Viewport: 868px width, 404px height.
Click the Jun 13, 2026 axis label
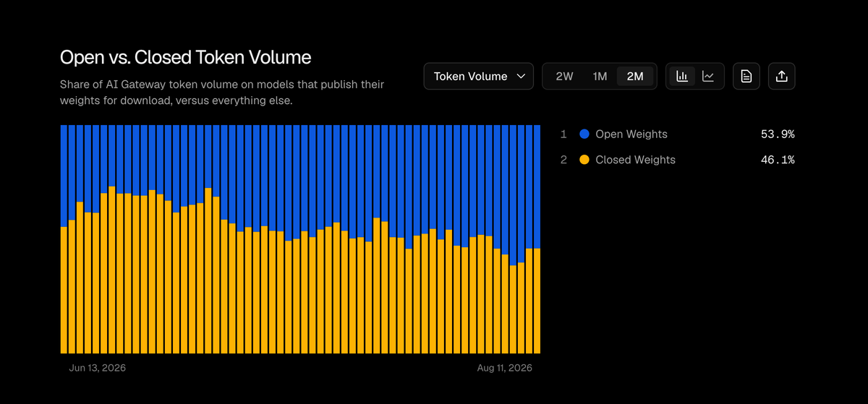click(98, 368)
